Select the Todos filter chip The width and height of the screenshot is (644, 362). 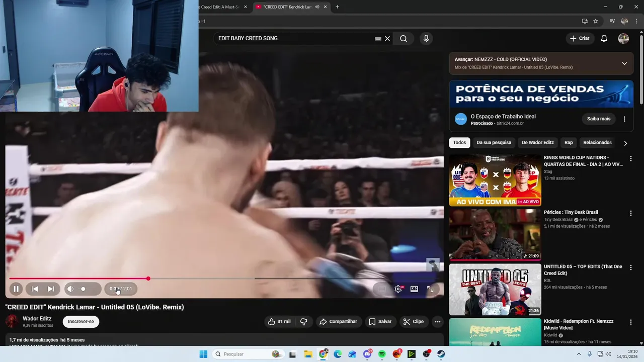459,142
